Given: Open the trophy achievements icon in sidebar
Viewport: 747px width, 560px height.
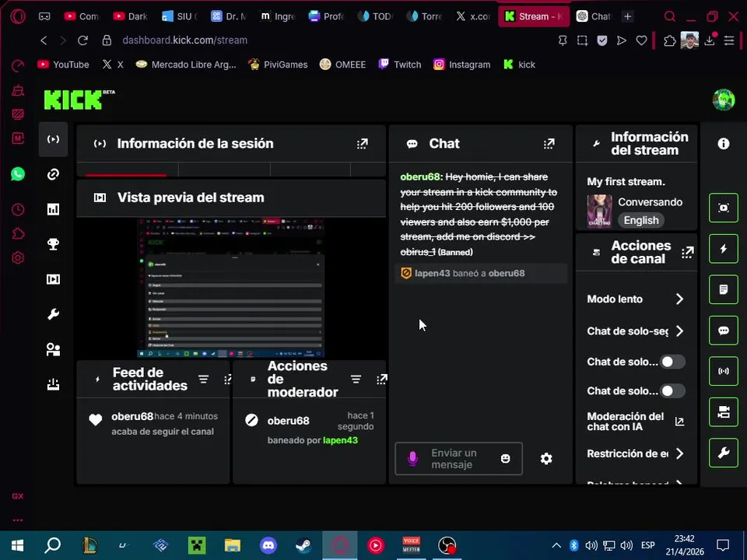Looking at the screenshot, I should coord(53,243).
